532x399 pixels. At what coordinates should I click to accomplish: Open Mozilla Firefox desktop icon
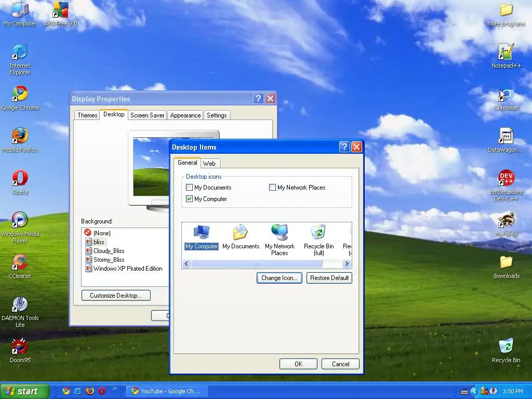coord(20,140)
